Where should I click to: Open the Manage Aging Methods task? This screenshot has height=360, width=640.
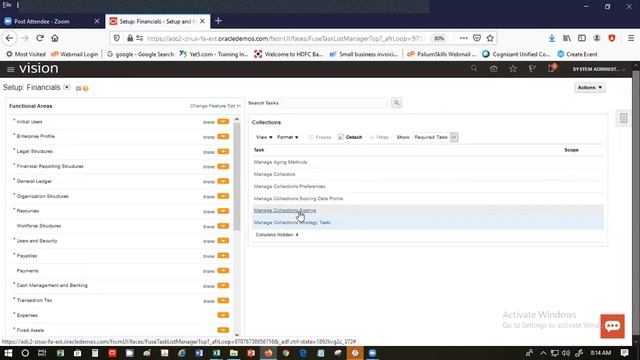point(280,162)
